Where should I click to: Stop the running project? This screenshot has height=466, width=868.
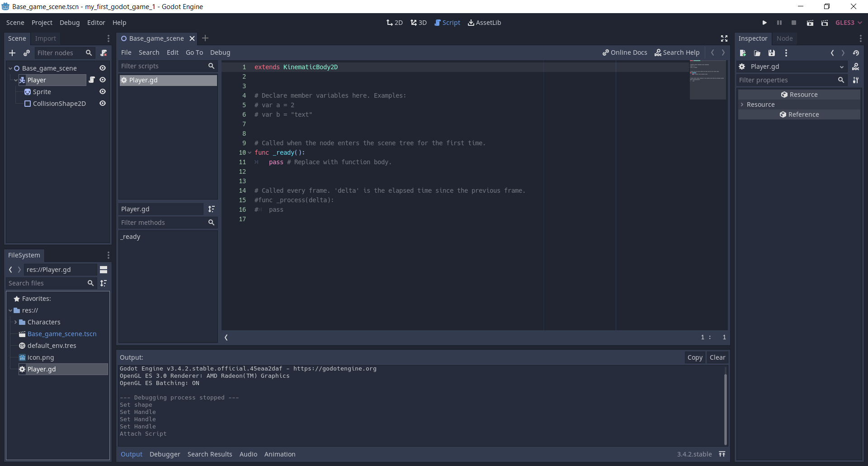794,23
